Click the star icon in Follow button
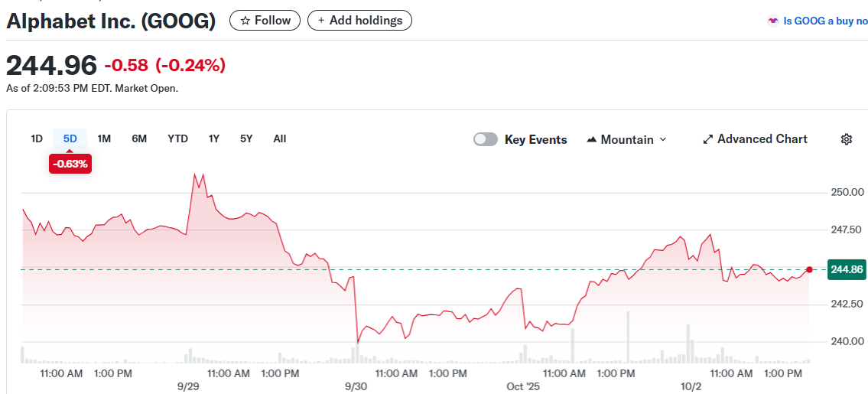This screenshot has width=868, height=394. [x=245, y=21]
